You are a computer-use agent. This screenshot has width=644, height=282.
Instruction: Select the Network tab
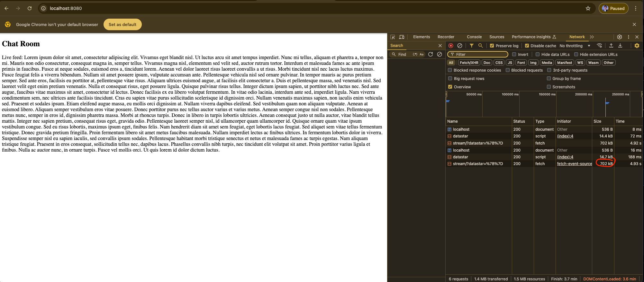point(577,37)
